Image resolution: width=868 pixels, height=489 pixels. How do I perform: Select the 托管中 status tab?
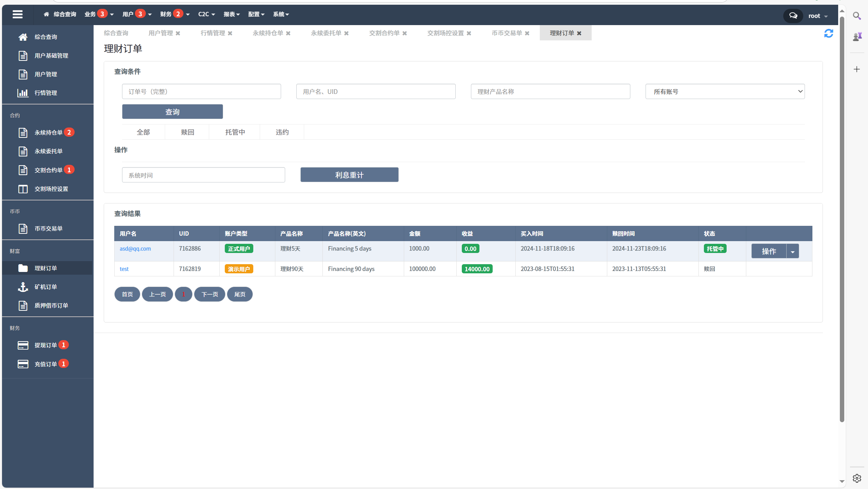pos(235,131)
